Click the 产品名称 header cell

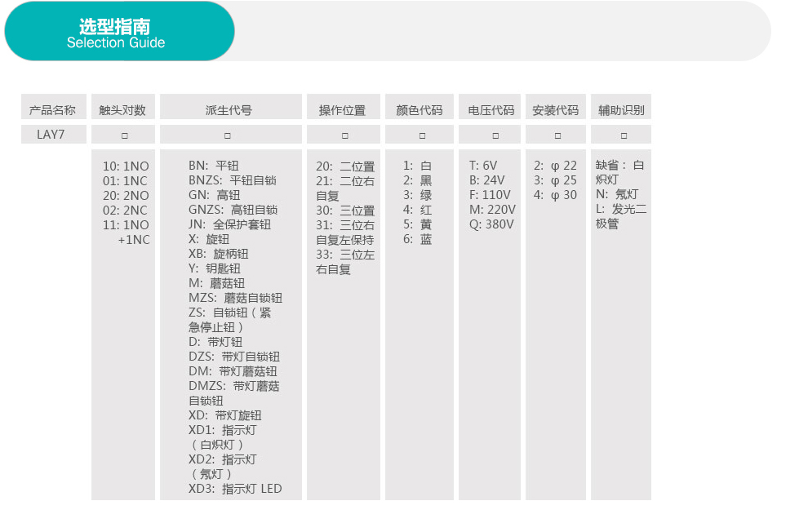click(53, 110)
